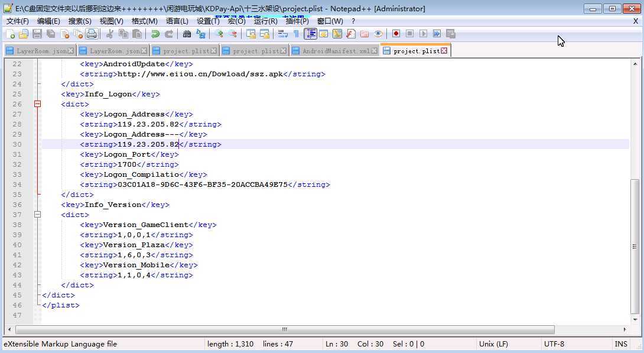The image size is (644, 353).
Task: Click the horizontal scrollbar thumb
Action: tap(285, 329)
